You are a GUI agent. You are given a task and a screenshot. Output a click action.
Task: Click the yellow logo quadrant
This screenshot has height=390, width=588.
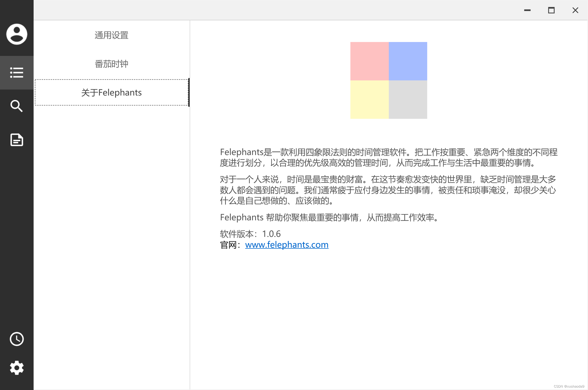(x=369, y=100)
